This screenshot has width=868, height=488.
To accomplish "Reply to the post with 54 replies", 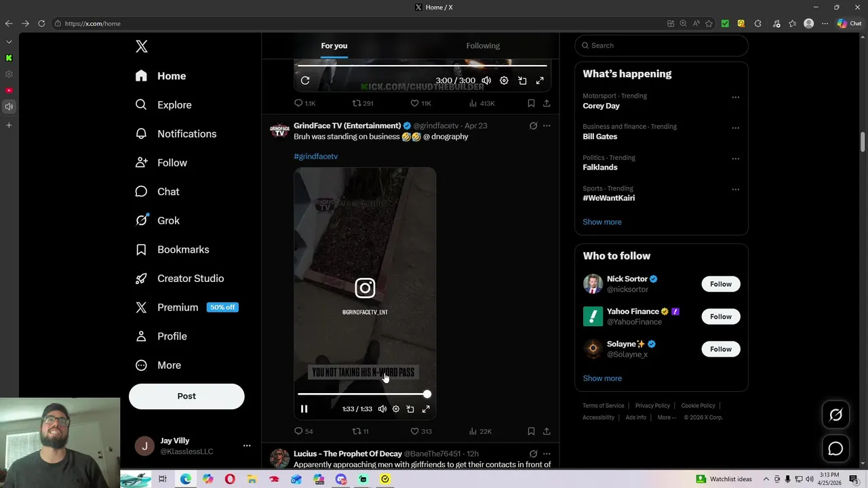I will 303,431.
